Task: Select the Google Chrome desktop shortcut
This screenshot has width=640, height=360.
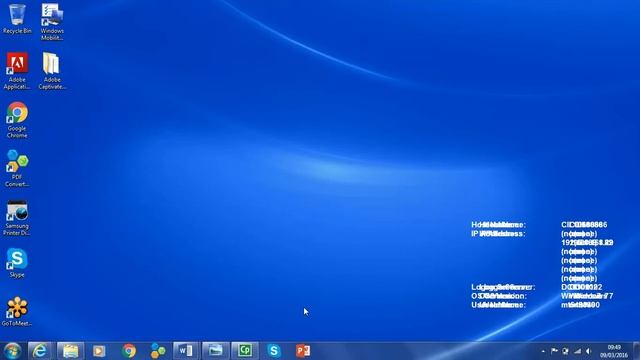Action: click(17, 120)
